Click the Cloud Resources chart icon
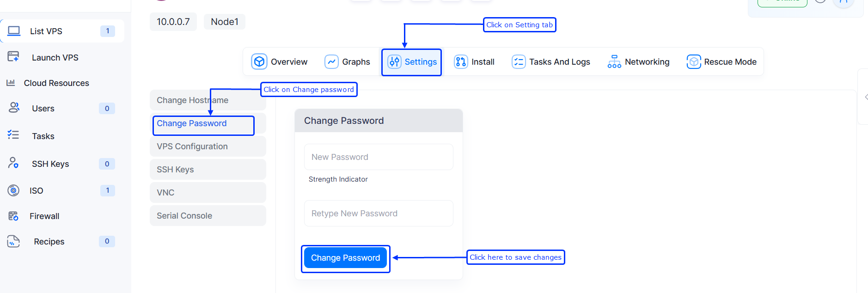The image size is (868, 293). coord(11,83)
